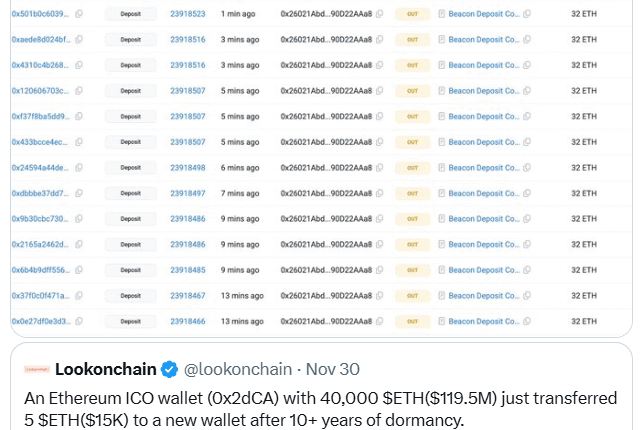Copy hash 0x9b30cbc730 with its copy icon
Image resolution: width=642 pixels, height=430 pixels.
click(x=79, y=219)
